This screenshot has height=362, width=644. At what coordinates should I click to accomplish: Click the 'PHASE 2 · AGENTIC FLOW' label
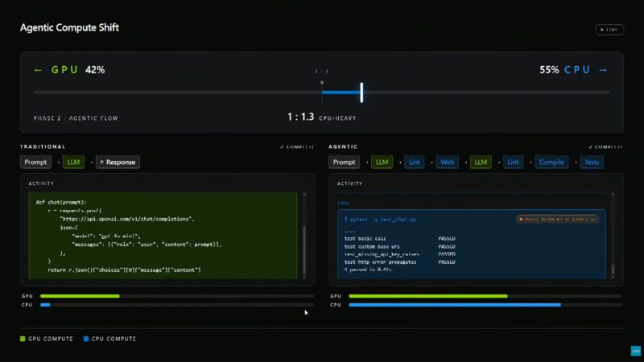point(76,118)
